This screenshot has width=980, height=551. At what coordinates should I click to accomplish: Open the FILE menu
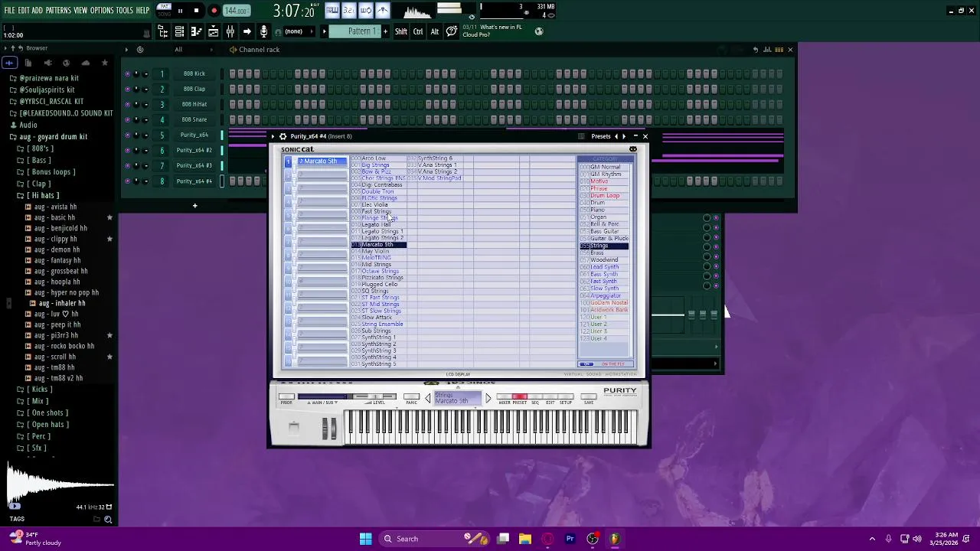pyautogui.click(x=10, y=11)
